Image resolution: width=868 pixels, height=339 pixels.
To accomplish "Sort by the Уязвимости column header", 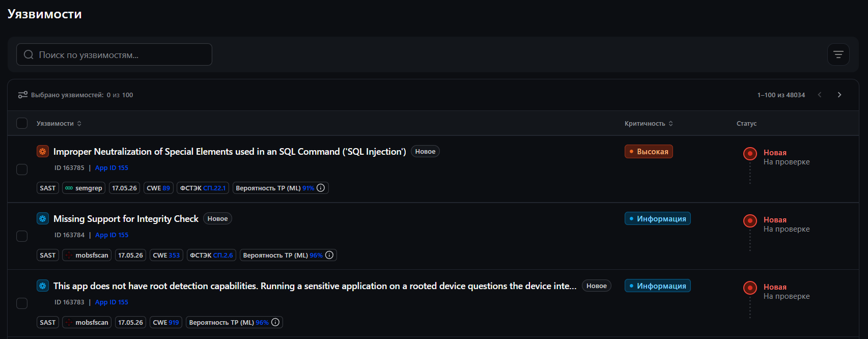I will tap(59, 123).
